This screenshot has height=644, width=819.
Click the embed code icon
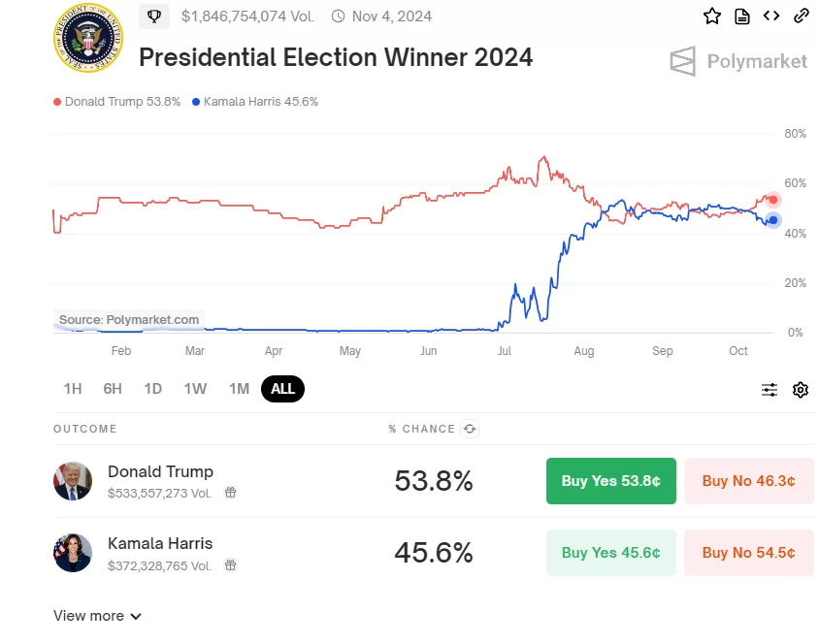(x=771, y=16)
